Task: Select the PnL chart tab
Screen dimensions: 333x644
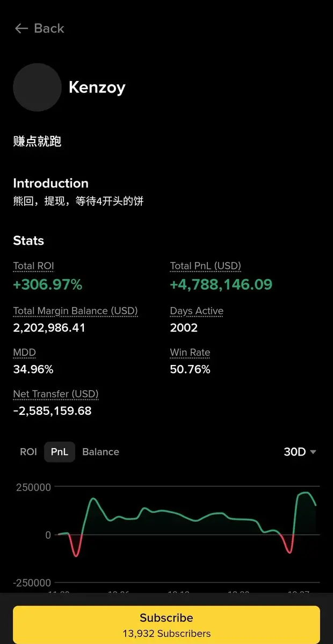Action: click(x=60, y=452)
